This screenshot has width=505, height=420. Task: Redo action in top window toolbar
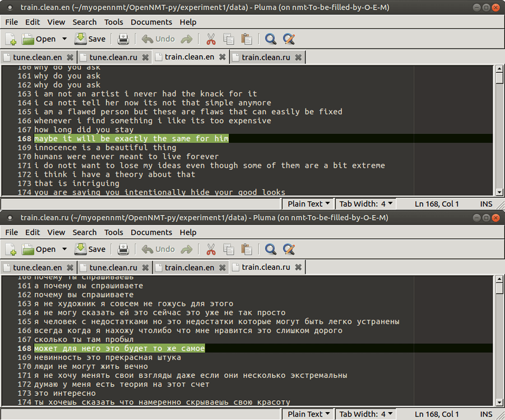[x=187, y=39]
